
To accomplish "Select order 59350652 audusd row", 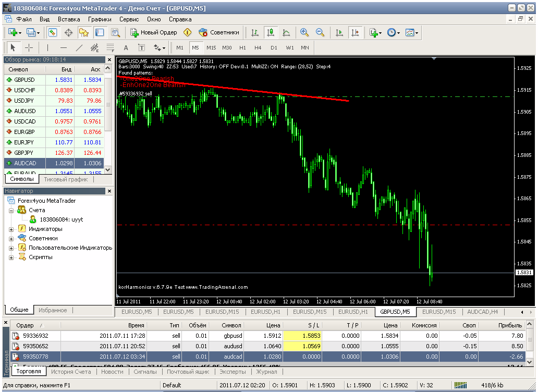I will tap(267, 346).
